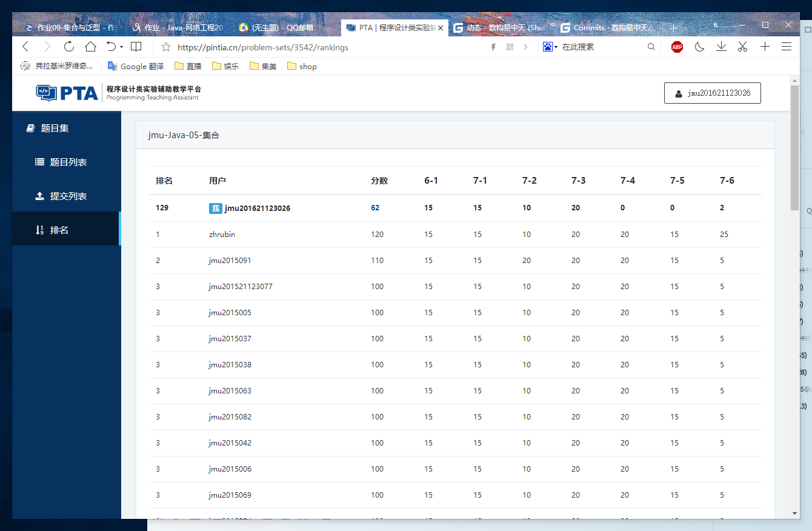Click the 用户 column header
This screenshot has height=531, width=812.
tap(218, 181)
